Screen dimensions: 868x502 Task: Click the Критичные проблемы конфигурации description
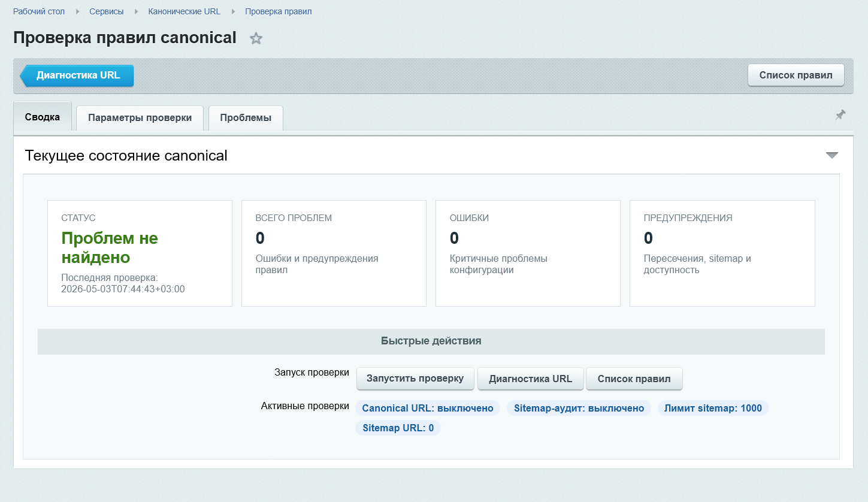point(498,264)
